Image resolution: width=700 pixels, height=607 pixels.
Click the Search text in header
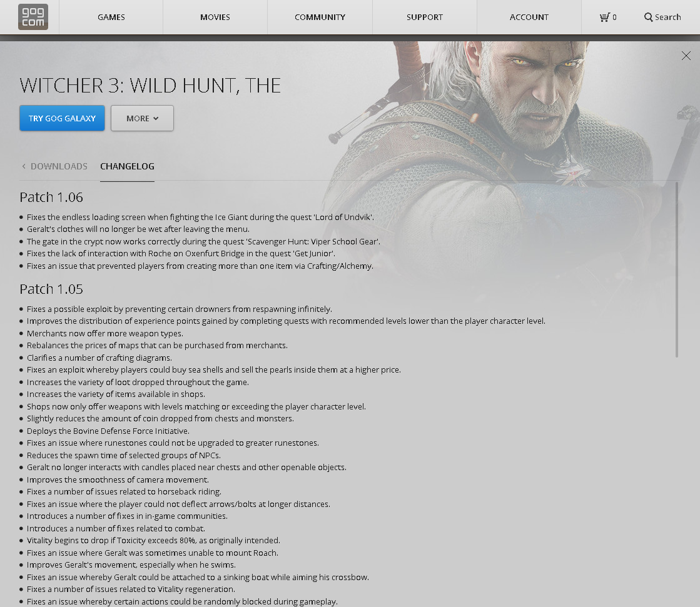click(668, 18)
